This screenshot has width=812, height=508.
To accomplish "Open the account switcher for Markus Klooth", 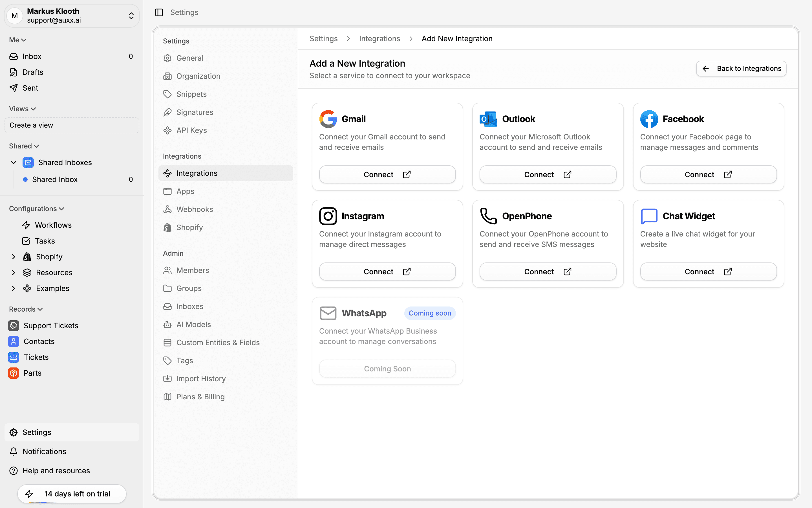I will point(71,16).
